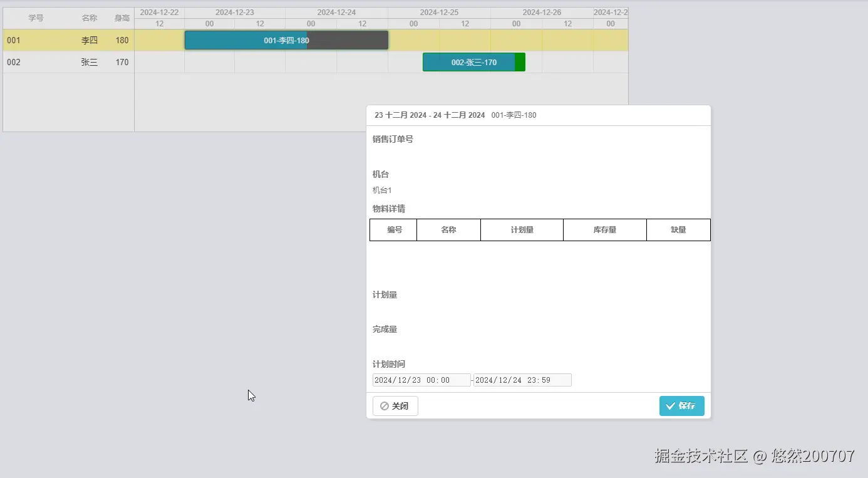Click the 关闭 close button
Image resolution: width=868 pixels, height=478 pixels.
pos(395,405)
